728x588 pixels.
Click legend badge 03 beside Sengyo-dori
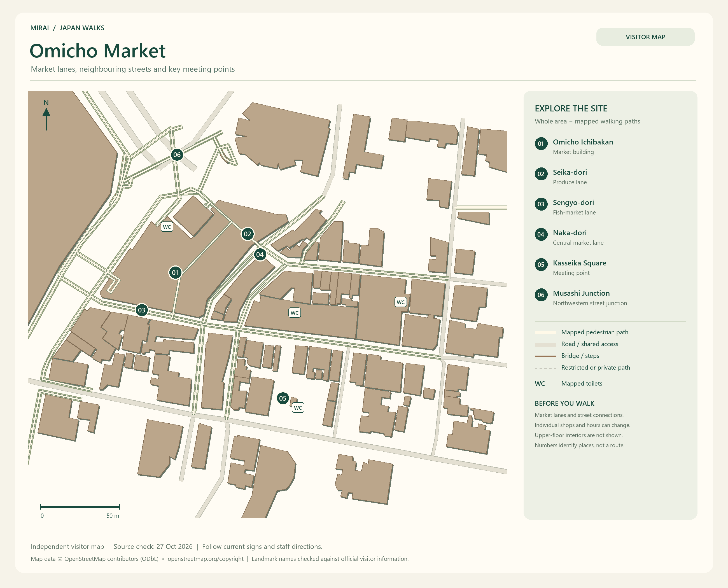(541, 204)
